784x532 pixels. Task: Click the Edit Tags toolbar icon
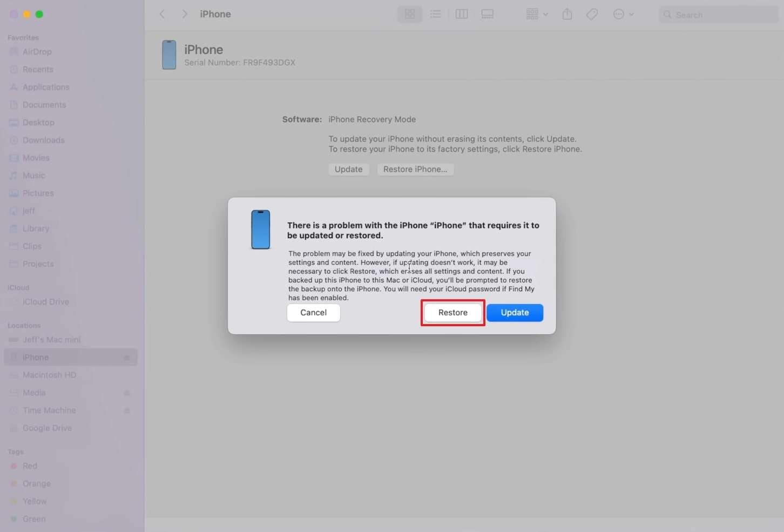click(592, 14)
